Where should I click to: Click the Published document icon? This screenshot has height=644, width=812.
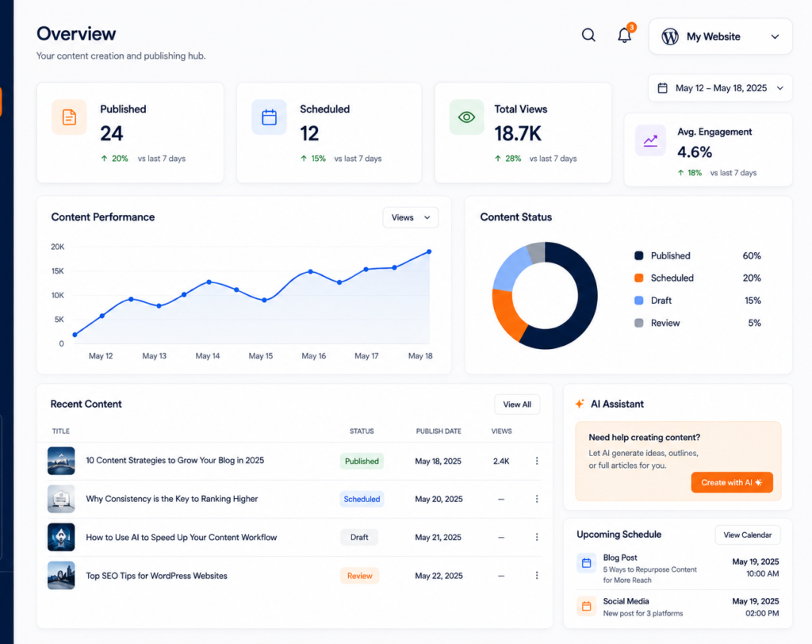[x=70, y=117]
